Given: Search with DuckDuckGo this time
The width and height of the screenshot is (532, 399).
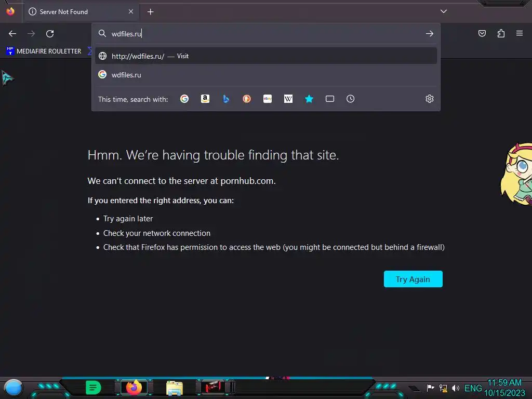Looking at the screenshot, I should point(247,99).
